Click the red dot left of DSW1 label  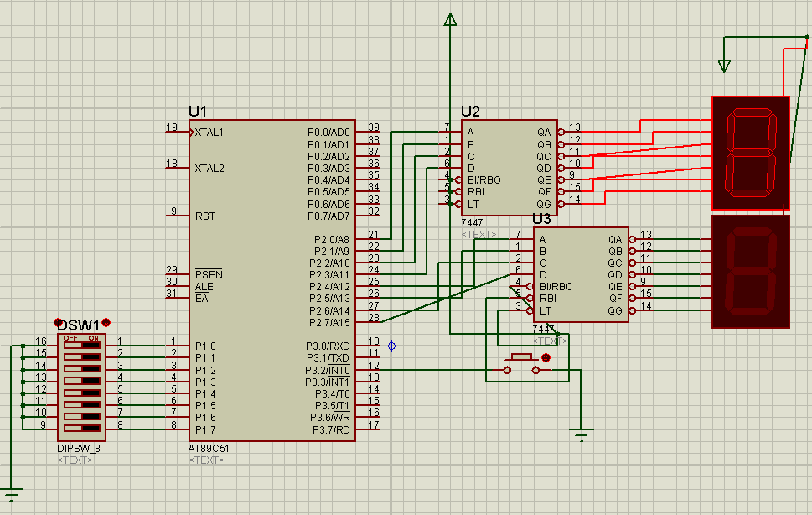[x=59, y=323]
